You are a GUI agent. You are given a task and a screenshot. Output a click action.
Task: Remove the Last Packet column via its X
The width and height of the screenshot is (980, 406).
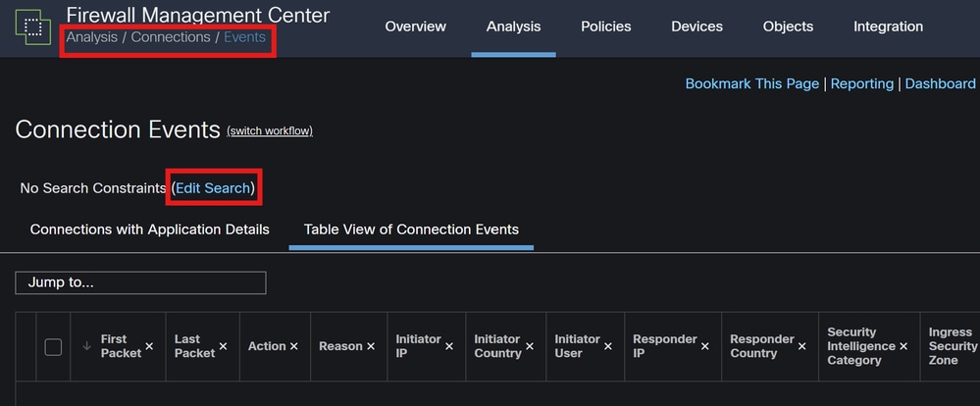(x=223, y=346)
